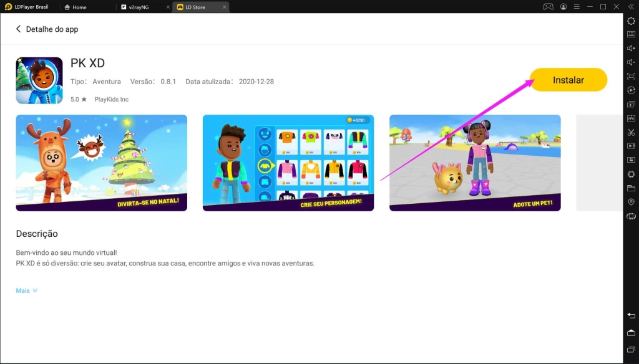Close the LD Store tab
The height and width of the screenshot is (364, 639).
point(224,7)
